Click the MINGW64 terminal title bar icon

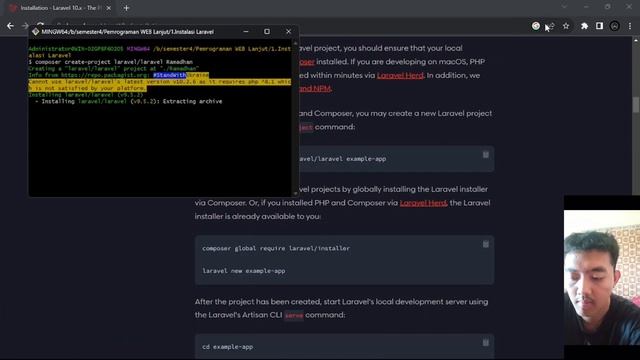click(x=36, y=31)
